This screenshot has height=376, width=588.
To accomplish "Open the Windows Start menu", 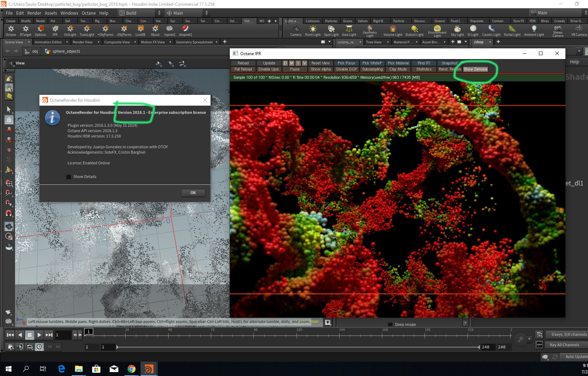I will click(9, 368).
